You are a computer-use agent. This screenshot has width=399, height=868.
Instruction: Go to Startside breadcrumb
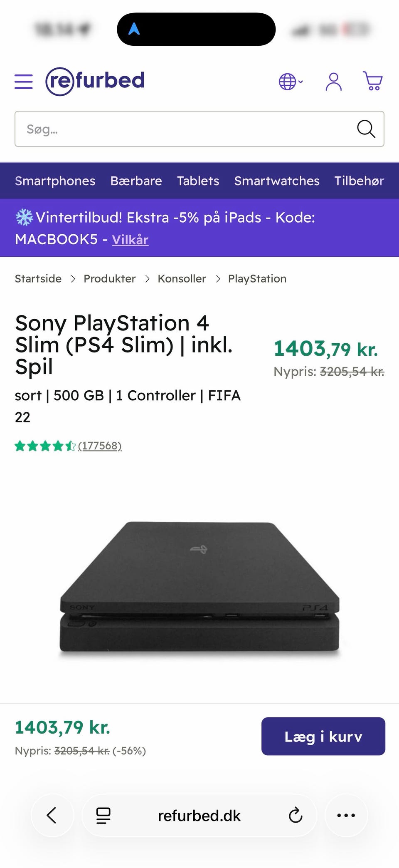tap(38, 279)
